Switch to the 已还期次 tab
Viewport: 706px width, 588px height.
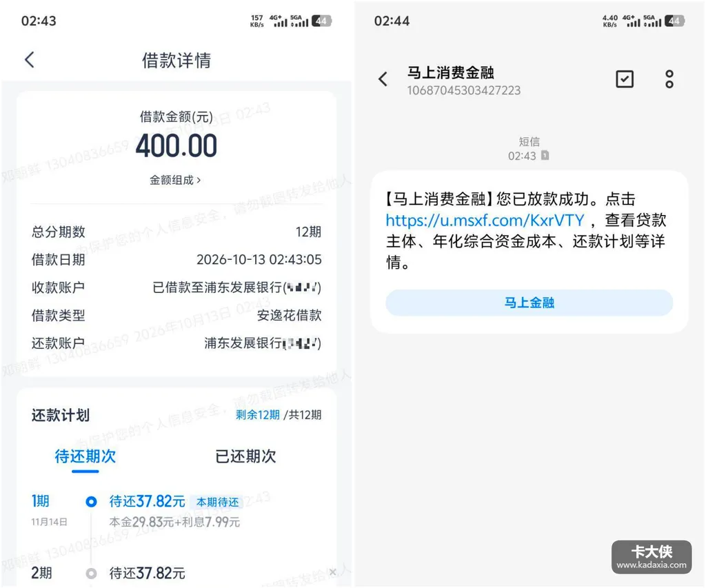245,456
